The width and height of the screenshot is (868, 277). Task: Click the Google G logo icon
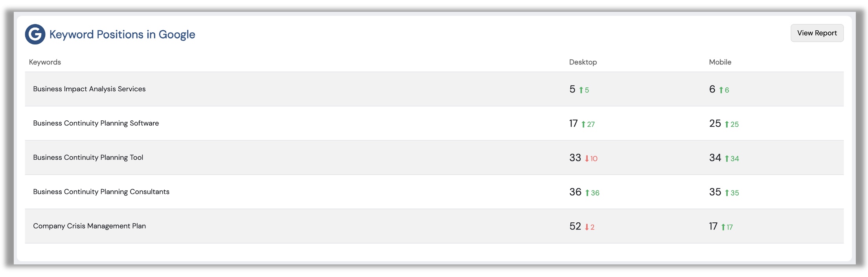click(x=35, y=34)
